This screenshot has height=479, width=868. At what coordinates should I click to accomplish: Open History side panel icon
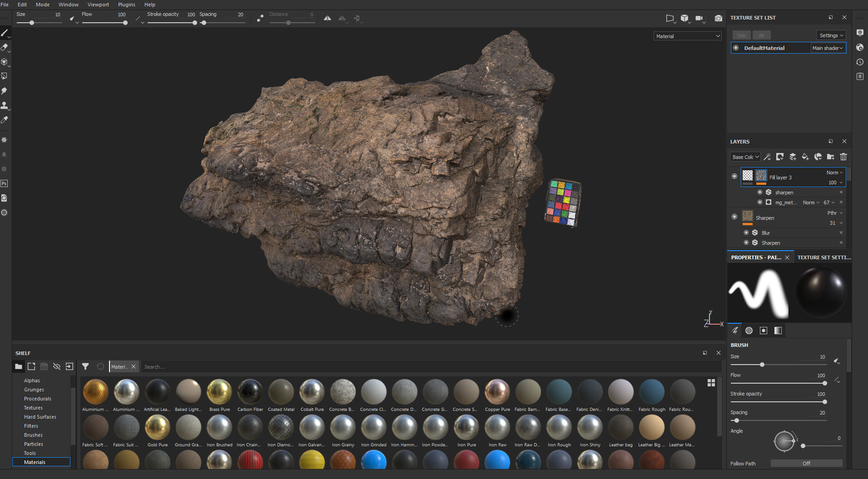point(860,62)
